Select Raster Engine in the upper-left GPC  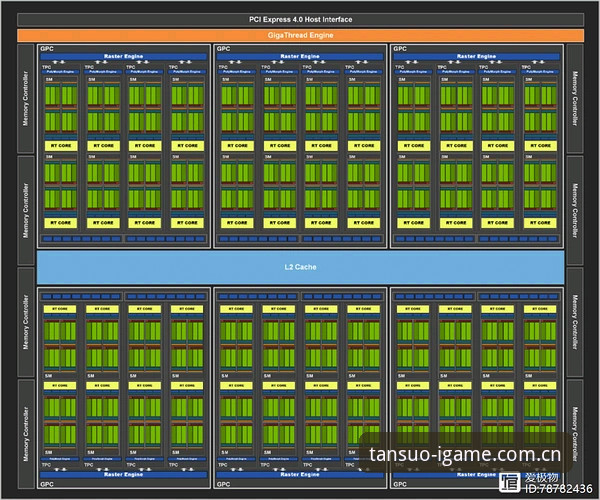click(x=124, y=56)
